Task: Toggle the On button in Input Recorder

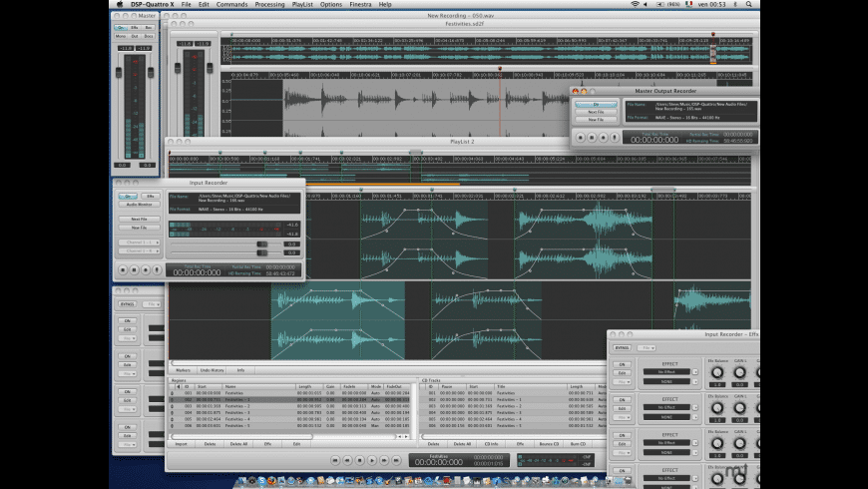Action: coord(129,197)
